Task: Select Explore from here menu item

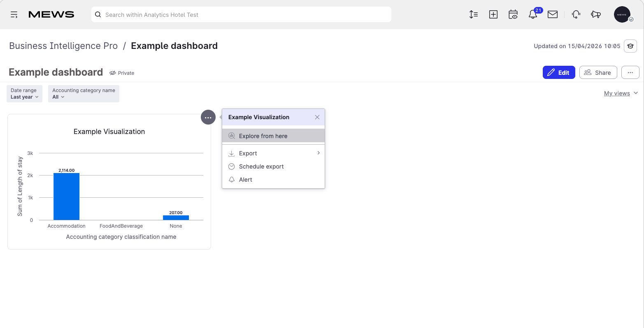Action: (x=274, y=136)
